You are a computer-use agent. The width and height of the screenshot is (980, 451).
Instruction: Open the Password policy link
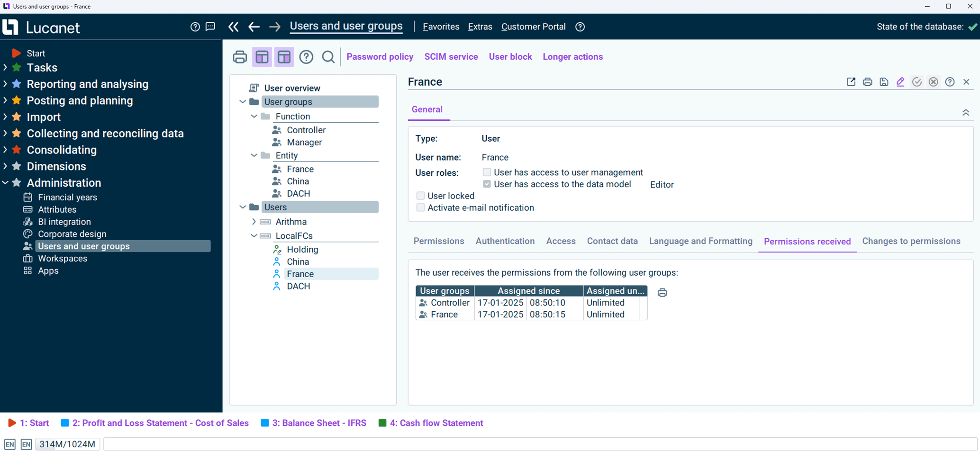[380, 57]
